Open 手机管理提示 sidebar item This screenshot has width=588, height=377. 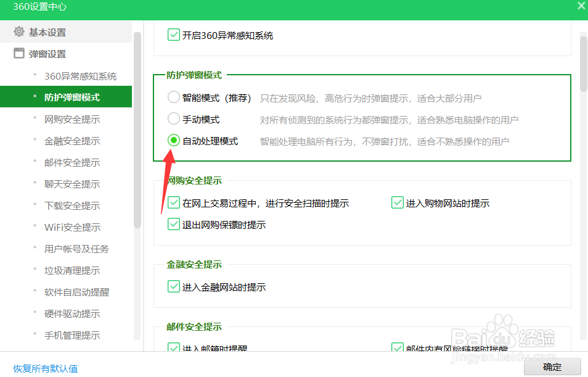point(72,335)
